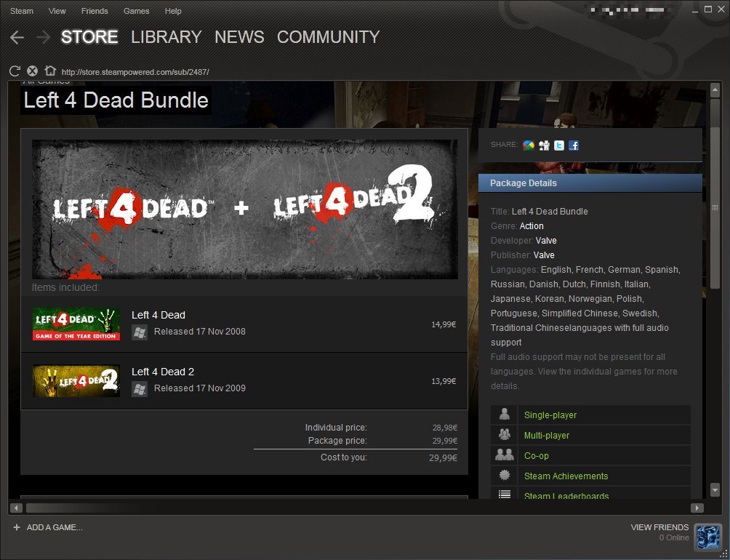Viewport: 730px width, 560px height.
Task: Stop loading the page
Action: tap(32, 71)
